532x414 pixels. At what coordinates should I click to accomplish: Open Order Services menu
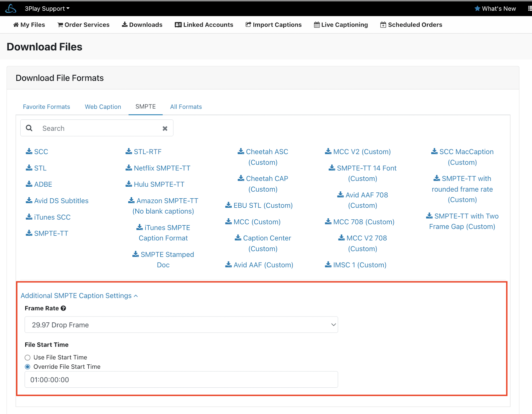(x=83, y=25)
